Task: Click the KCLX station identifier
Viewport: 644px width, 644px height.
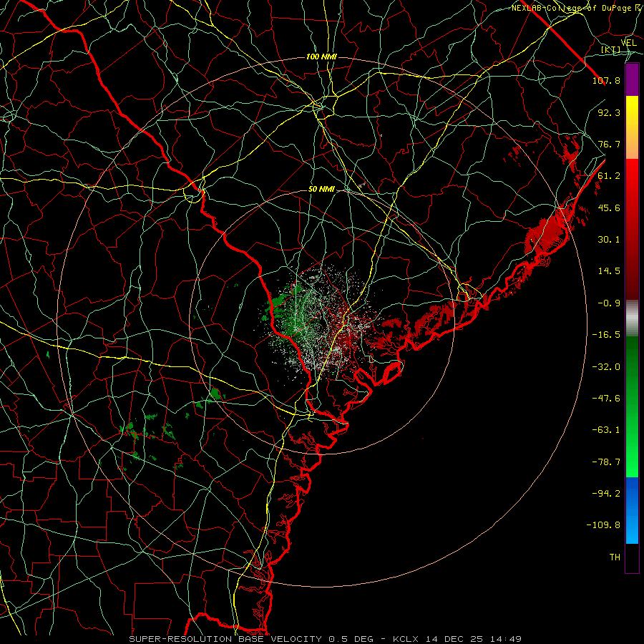Action: (x=407, y=639)
